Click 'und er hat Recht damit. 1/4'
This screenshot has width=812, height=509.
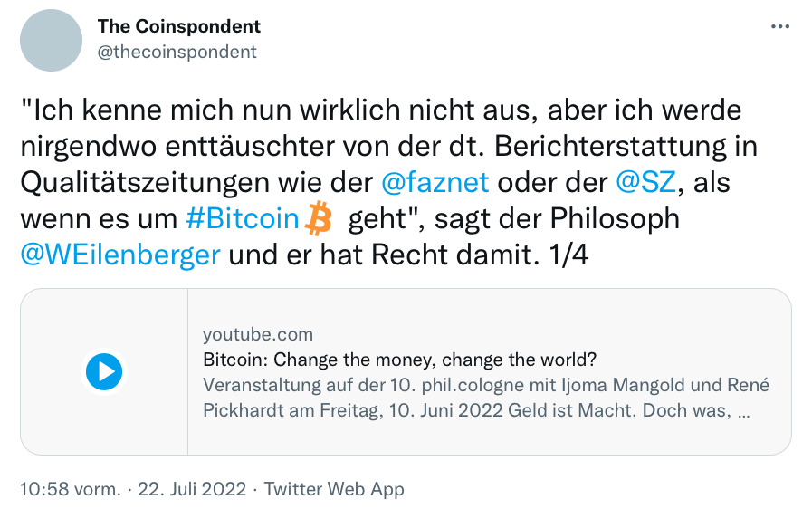coord(408,254)
